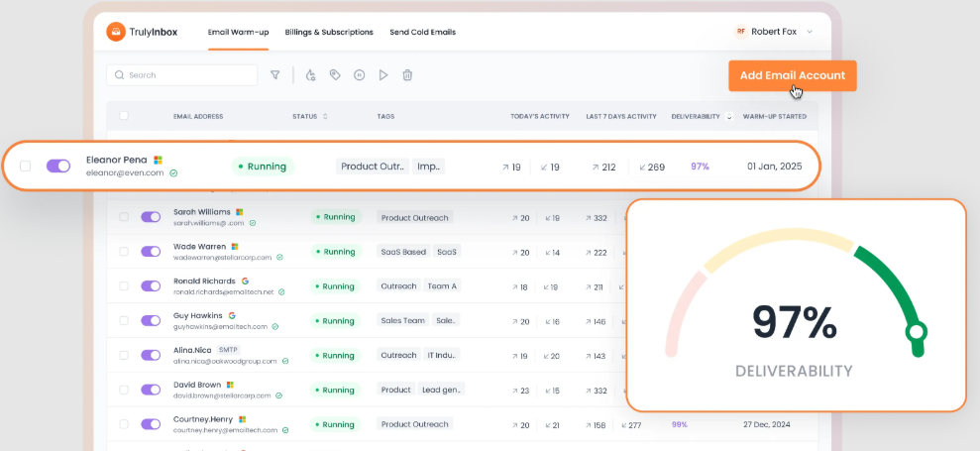Click the RF avatar of Robert Fox
The height and width of the screenshot is (451, 980).
[x=740, y=32]
